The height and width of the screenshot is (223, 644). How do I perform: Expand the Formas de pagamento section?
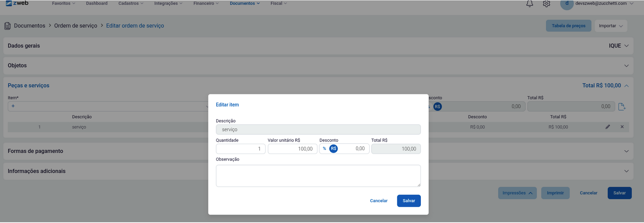click(626, 151)
